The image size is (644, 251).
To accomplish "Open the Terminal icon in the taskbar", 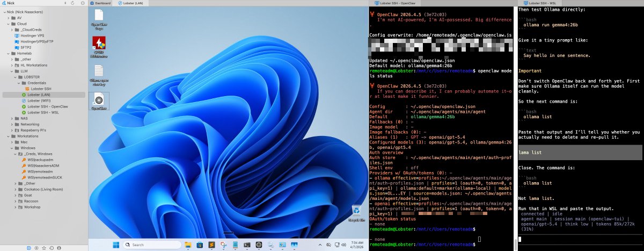I will point(247,245).
